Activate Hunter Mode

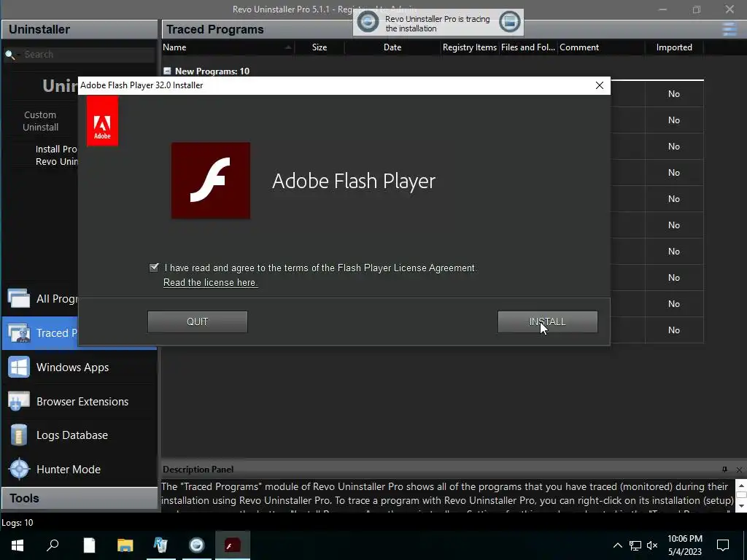tap(80, 470)
